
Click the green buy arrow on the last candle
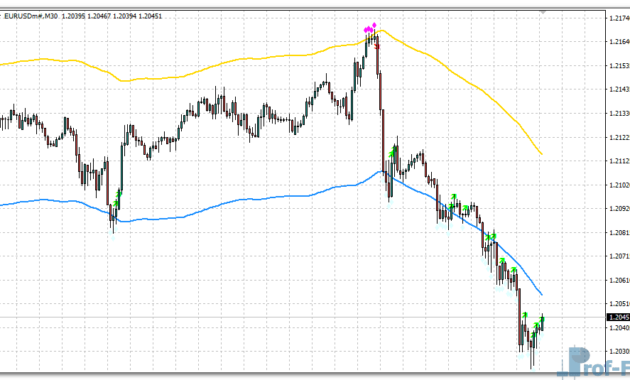click(x=542, y=319)
